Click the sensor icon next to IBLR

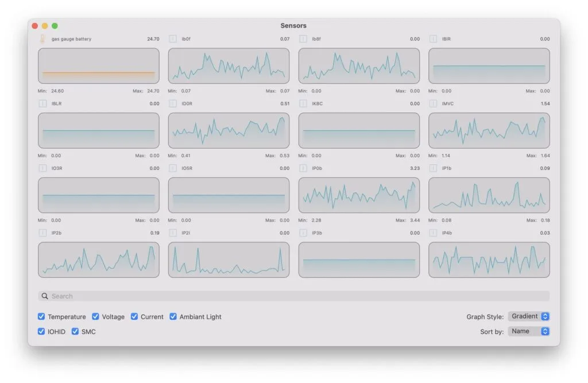point(42,103)
